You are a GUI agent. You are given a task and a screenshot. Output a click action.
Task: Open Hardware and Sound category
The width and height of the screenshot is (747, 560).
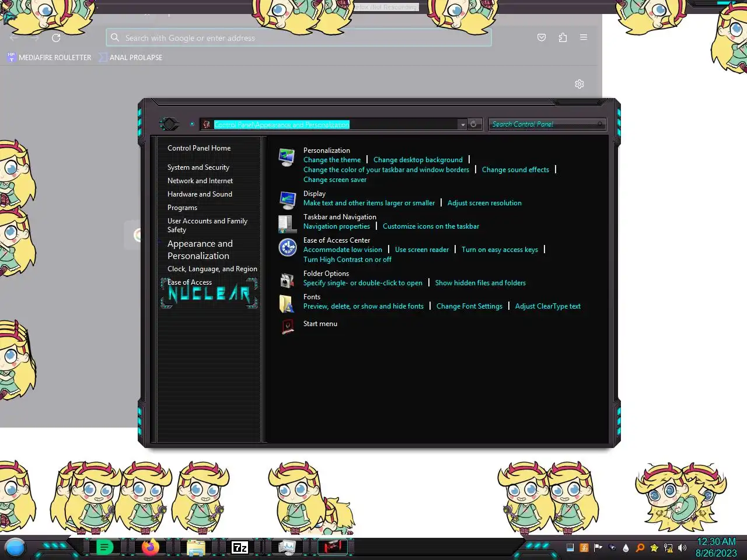(200, 194)
